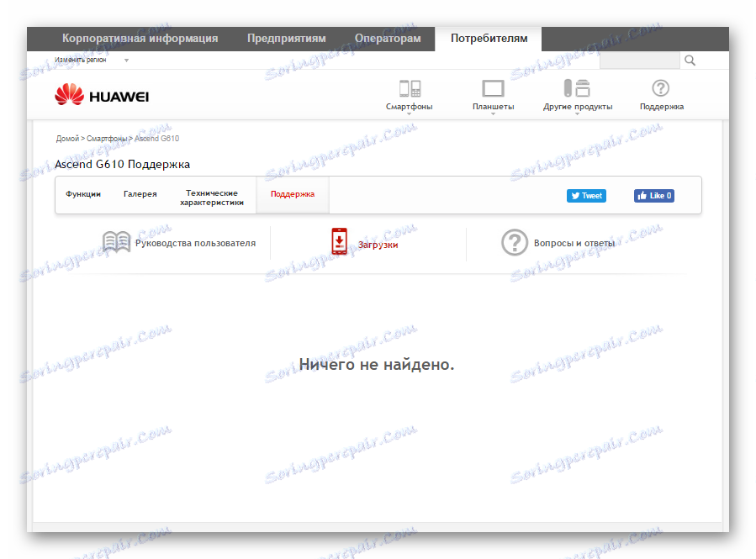The width and height of the screenshot is (756, 559).
Task: Click the 'Поддержка' label in header navigation
Action: pyautogui.click(x=662, y=107)
